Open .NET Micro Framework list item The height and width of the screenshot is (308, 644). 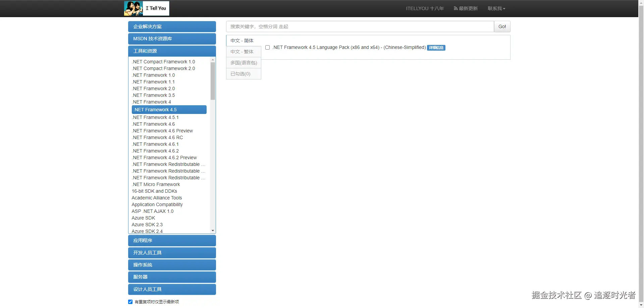click(x=156, y=184)
